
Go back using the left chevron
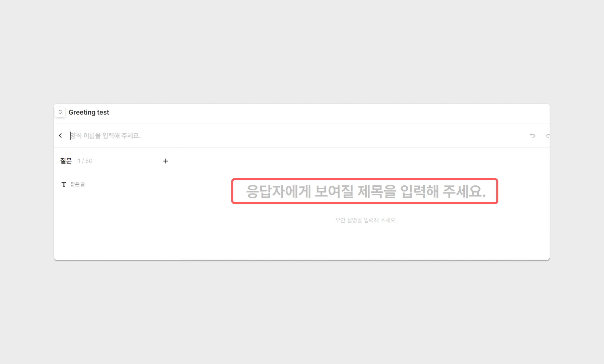[60, 135]
